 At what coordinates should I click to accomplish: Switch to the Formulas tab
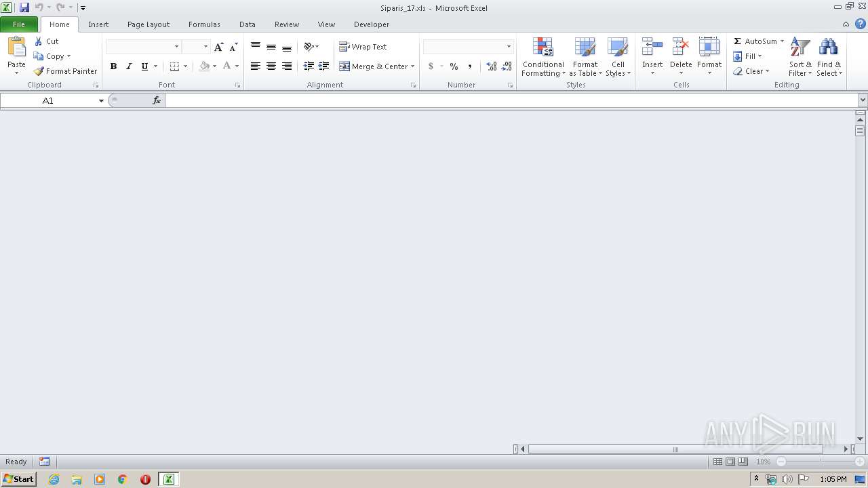point(204,24)
